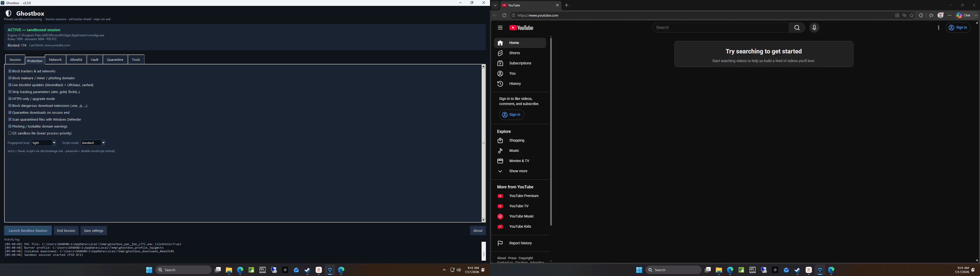This screenshot has height=276, width=980.
Task: Open YouTube settings three-dot menu
Action: click(939, 28)
